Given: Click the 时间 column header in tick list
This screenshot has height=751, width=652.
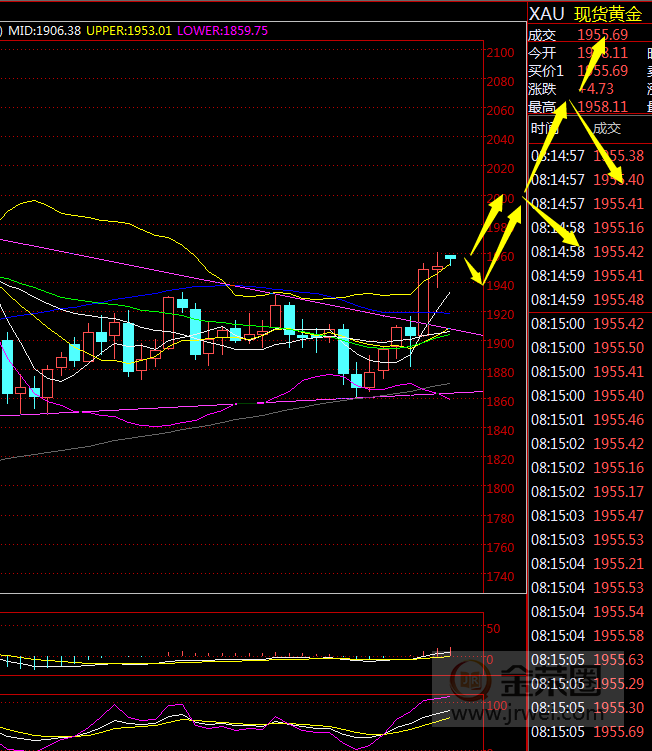Looking at the screenshot, I should (546, 128).
